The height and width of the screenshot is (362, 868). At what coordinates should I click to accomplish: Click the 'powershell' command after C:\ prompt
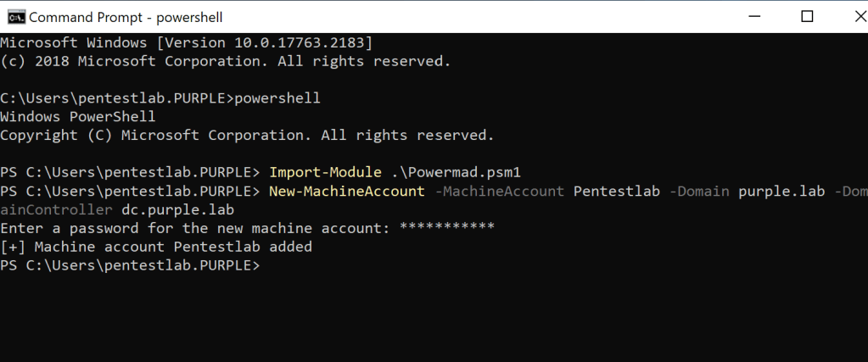tap(277, 98)
